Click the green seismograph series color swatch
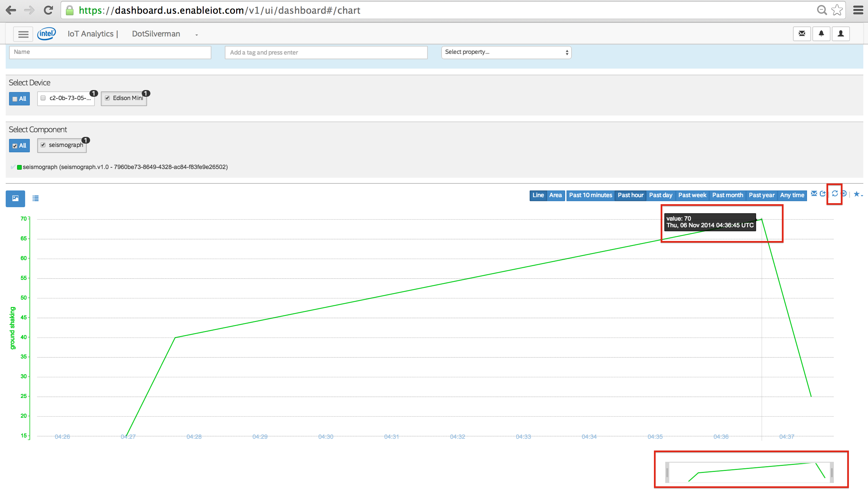This screenshot has width=868, height=489. coord(19,167)
